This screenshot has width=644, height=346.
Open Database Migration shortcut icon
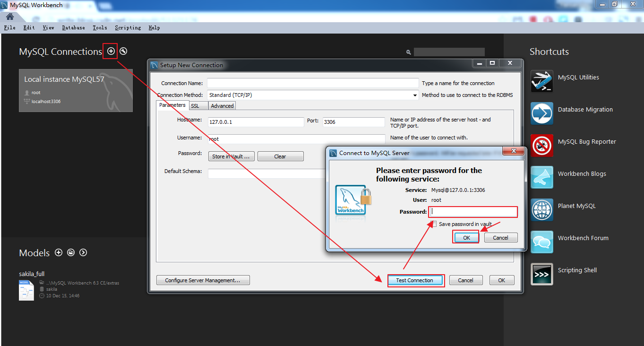click(x=541, y=113)
